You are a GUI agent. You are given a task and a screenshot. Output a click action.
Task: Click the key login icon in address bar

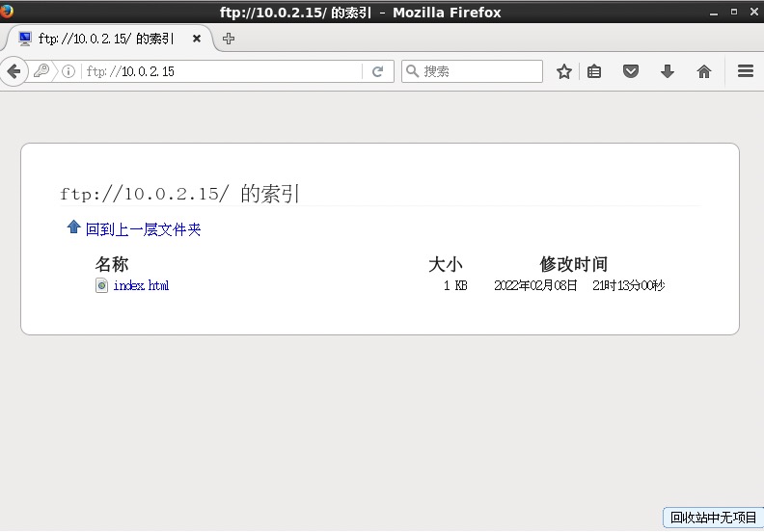click(x=41, y=71)
